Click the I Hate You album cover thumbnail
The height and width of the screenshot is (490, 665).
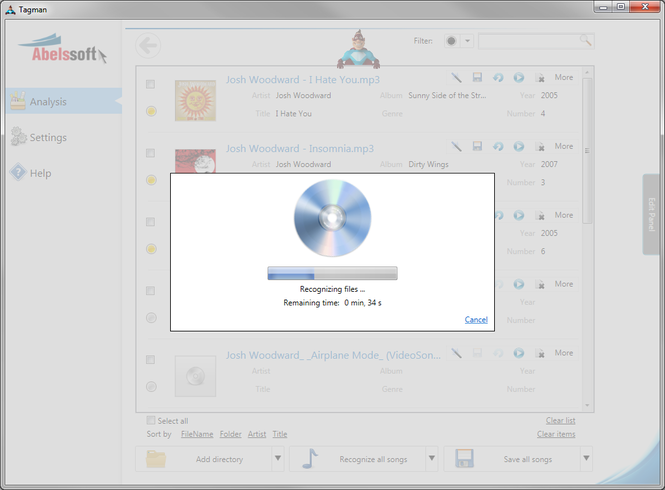[196, 101]
